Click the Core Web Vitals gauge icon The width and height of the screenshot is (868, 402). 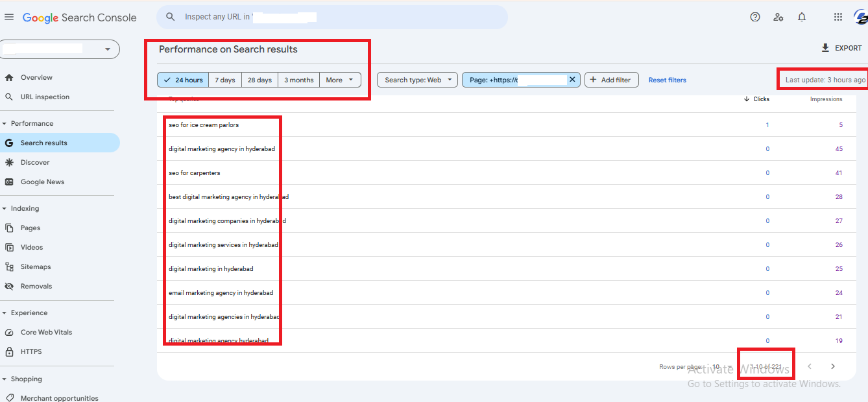tap(9, 332)
